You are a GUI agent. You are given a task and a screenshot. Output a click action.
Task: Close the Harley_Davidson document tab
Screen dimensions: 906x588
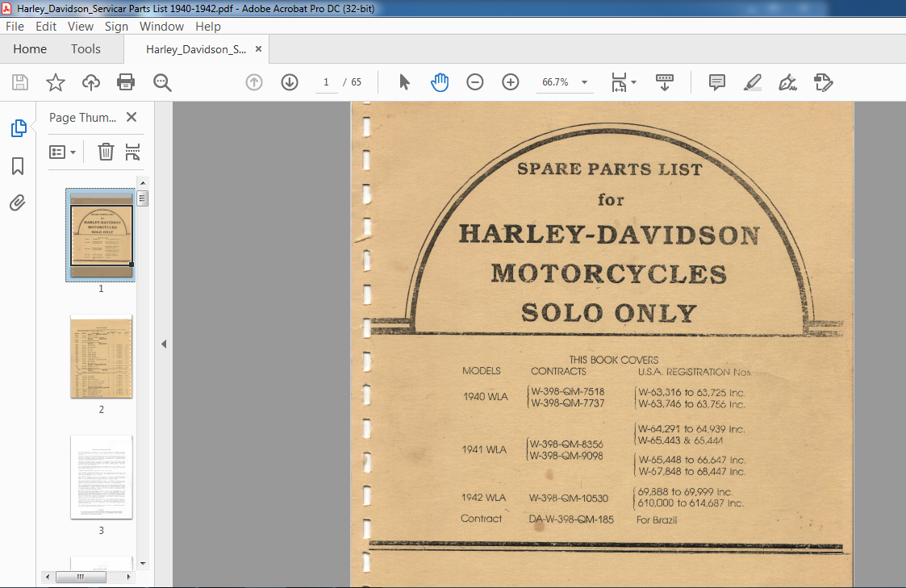tap(258, 49)
